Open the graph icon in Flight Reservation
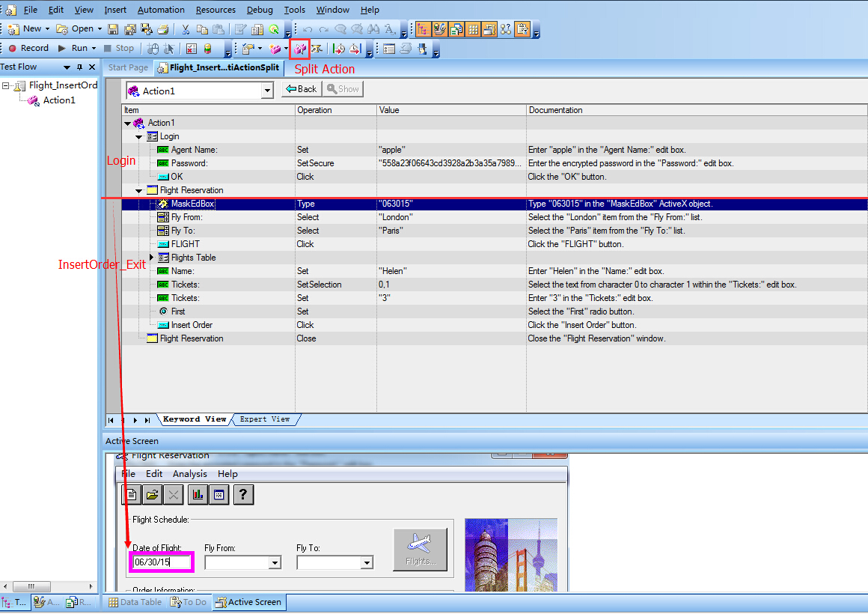The height and width of the screenshot is (614, 868). point(198,494)
